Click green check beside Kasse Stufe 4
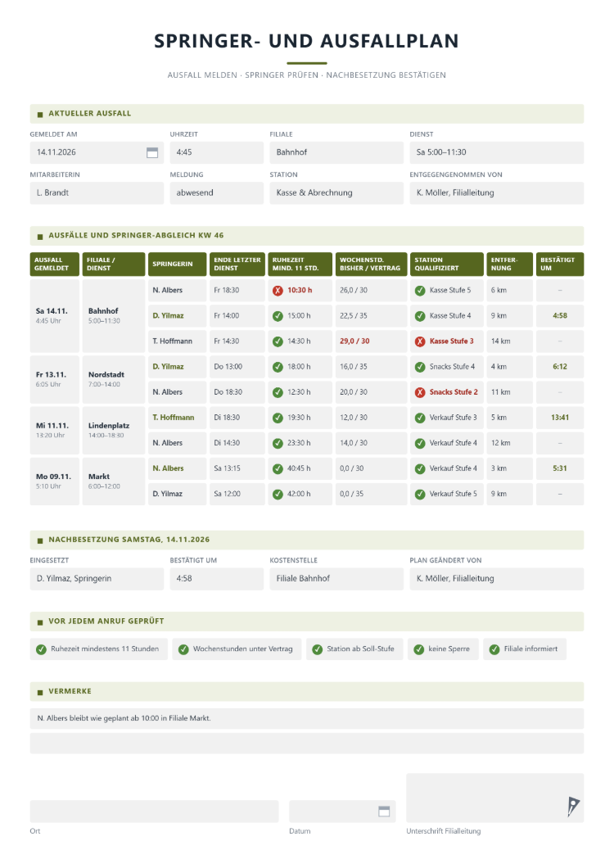 pyautogui.click(x=420, y=316)
